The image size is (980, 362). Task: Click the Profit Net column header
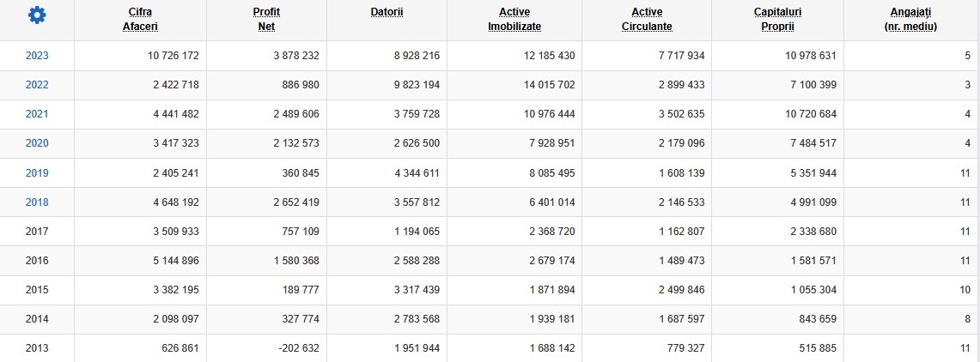266,20
